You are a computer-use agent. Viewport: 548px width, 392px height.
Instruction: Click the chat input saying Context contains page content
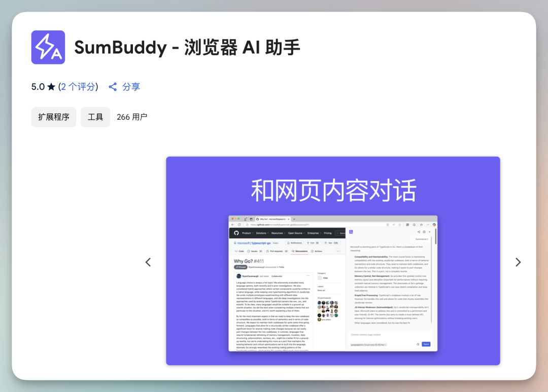click(365, 335)
